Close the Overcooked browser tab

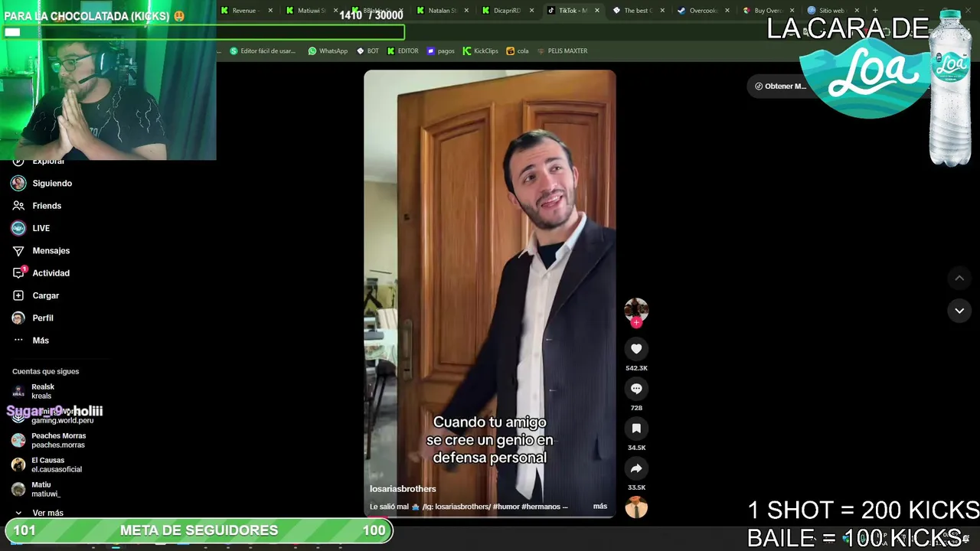727,11
